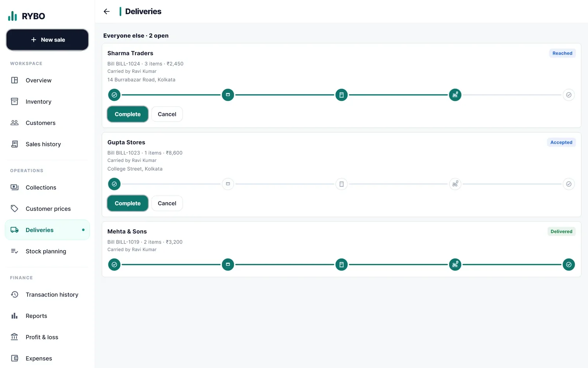Image resolution: width=588 pixels, height=368 pixels.
Task: Click Bill BILL-1019 details text
Action: point(145,242)
